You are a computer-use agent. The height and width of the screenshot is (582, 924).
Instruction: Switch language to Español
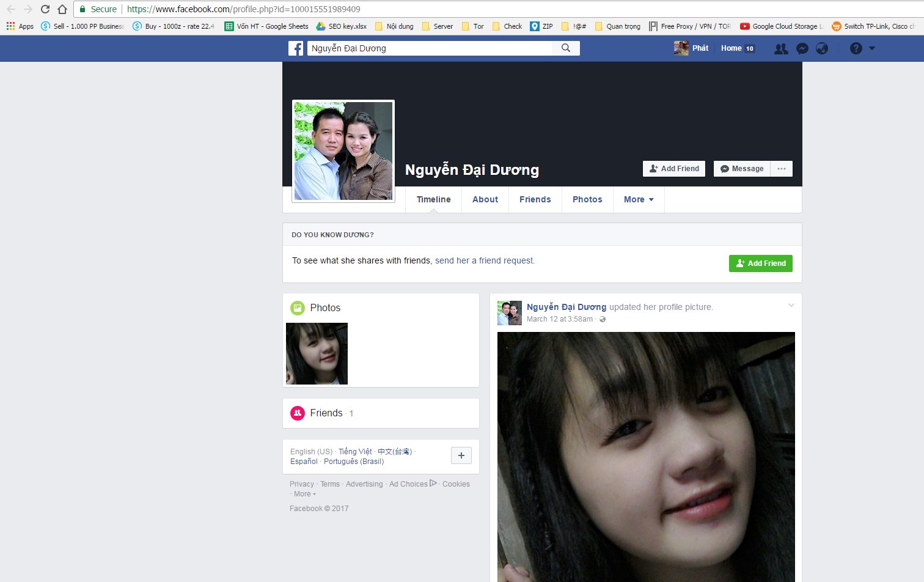304,462
